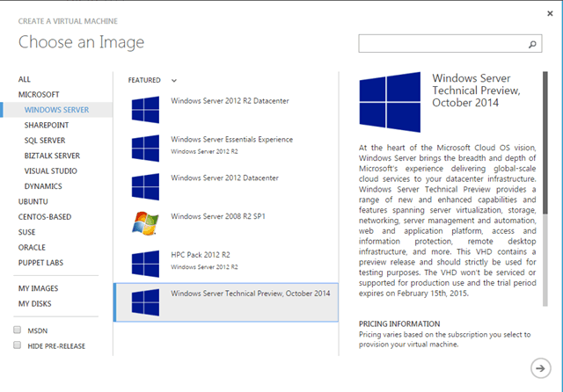Click the search magnifier icon
The width and height of the screenshot is (563, 392).
tap(532, 44)
